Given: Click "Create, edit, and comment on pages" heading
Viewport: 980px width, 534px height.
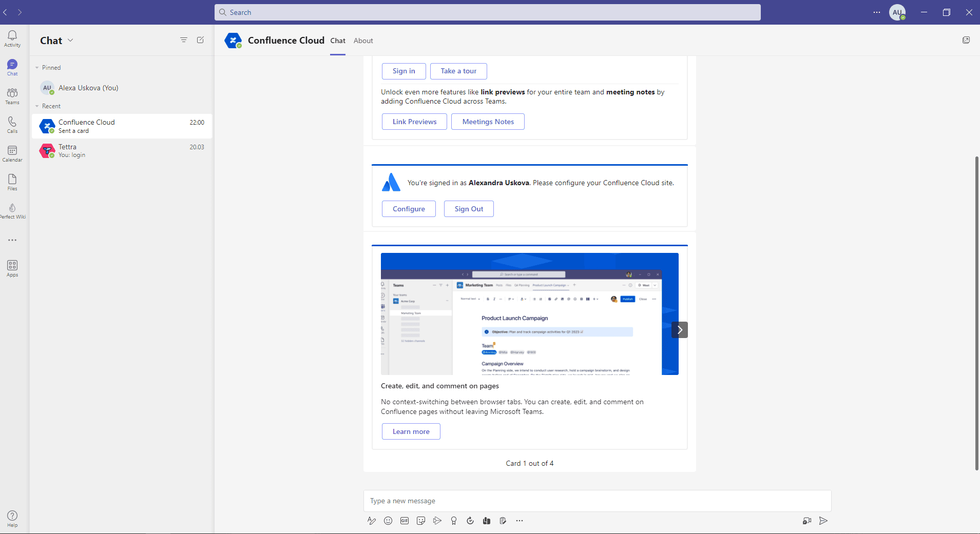Looking at the screenshot, I should coord(440,386).
